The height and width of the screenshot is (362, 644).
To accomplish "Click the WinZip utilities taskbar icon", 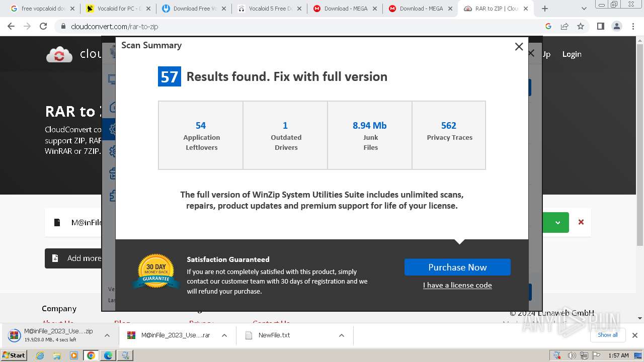I will pos(125,355).
